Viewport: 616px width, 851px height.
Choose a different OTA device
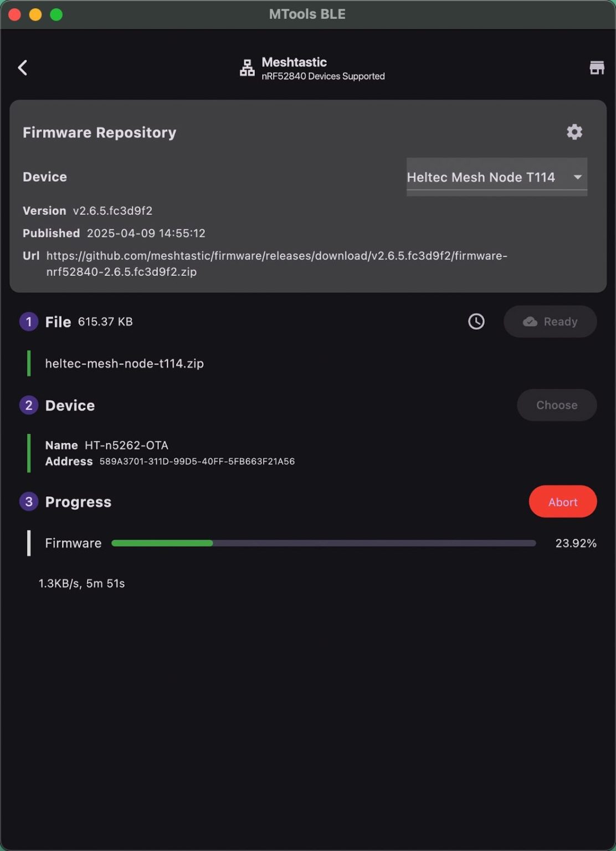pyautogui.click(x=556, y=405)
